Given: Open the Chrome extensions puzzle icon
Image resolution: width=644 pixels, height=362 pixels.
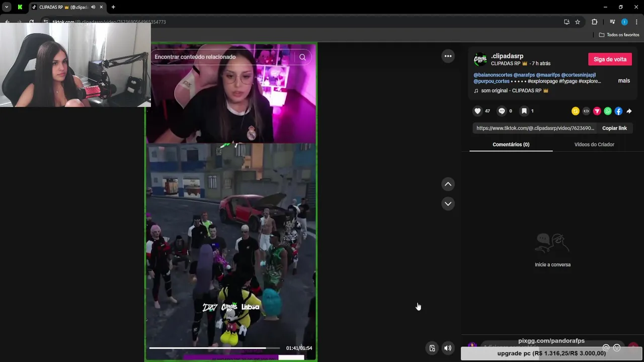Looking at the screenshot, I should tap(594, 22).
